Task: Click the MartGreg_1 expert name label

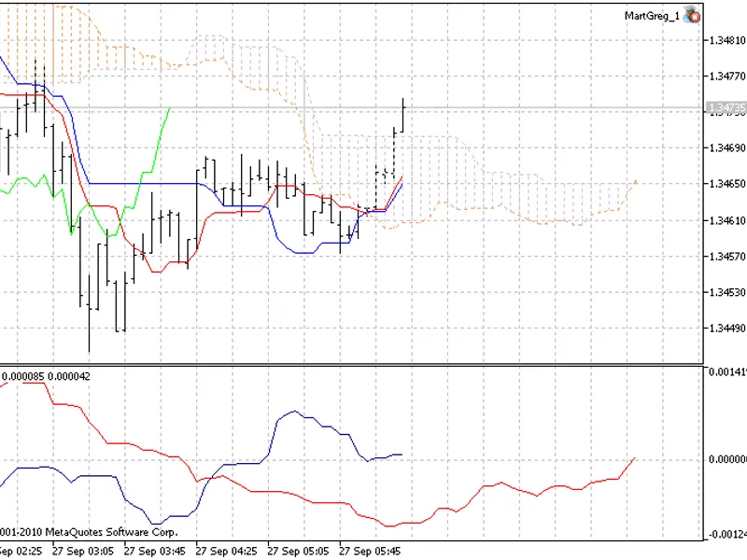Action: pos(652,16)
